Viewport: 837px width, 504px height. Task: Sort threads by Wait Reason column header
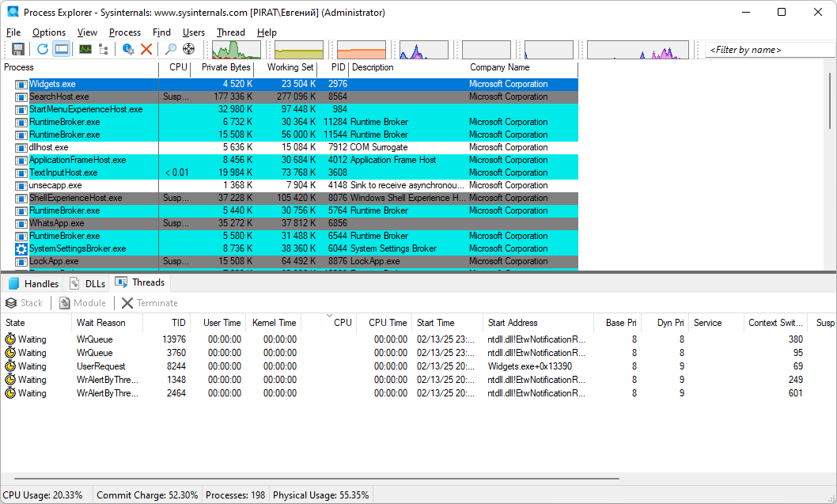click(x=108, y=323)
